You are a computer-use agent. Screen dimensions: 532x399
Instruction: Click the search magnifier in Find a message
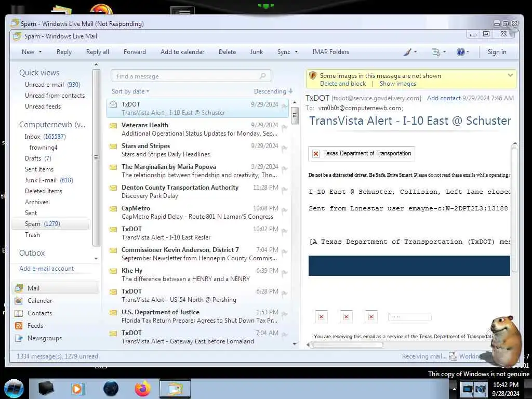[262, 76]
